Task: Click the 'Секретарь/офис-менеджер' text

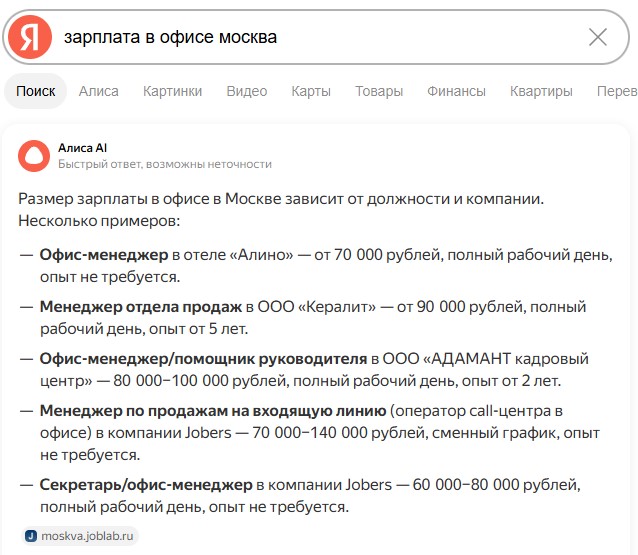Action: 146,485
